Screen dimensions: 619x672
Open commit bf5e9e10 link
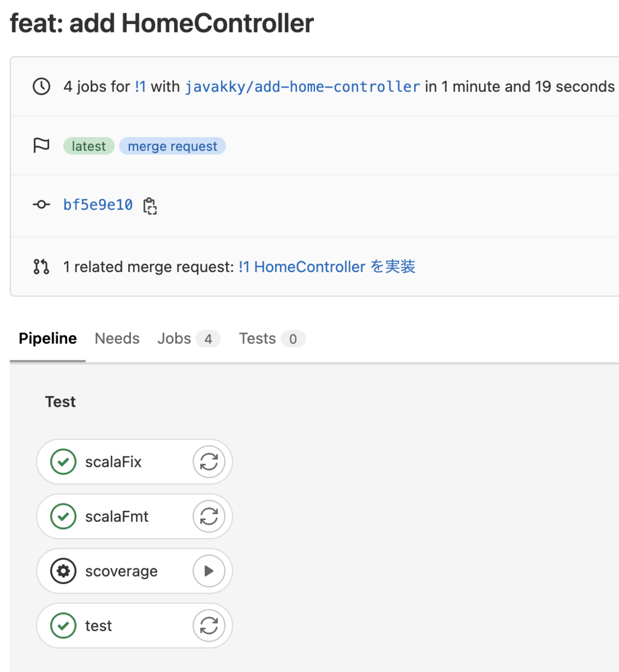click(98, 205)
